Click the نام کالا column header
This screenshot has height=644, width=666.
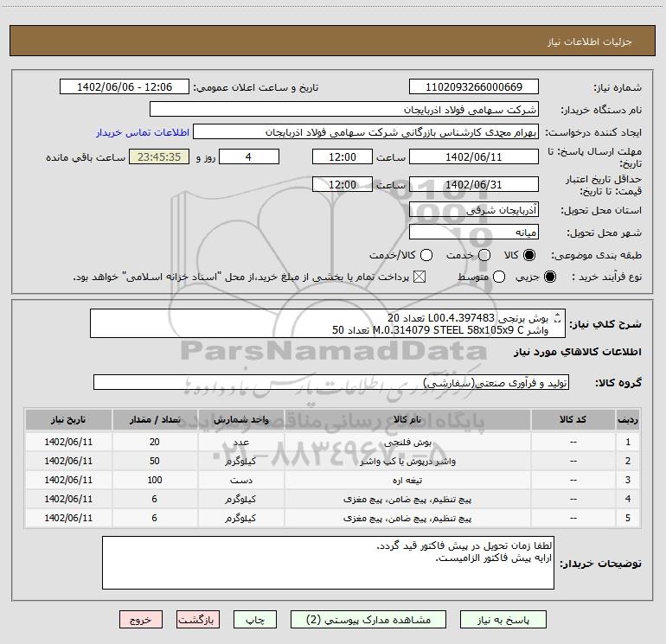(407, 419)
